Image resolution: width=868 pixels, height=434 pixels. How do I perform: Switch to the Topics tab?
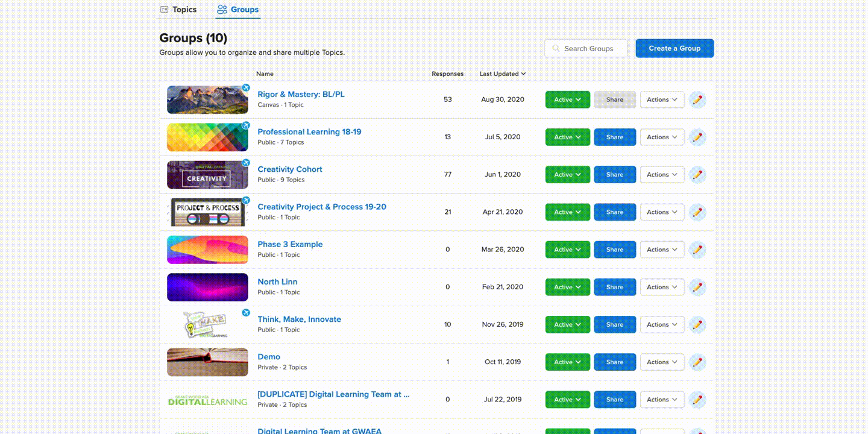pos(178,10)
